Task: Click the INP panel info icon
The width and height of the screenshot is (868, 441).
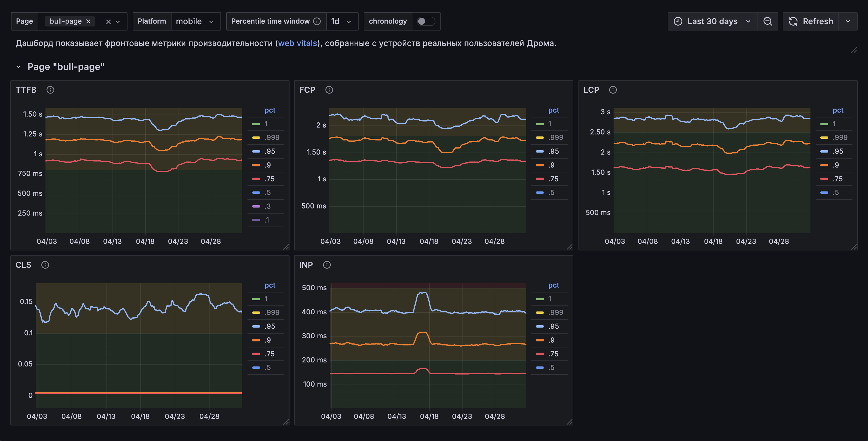Action: coord(327,265)
